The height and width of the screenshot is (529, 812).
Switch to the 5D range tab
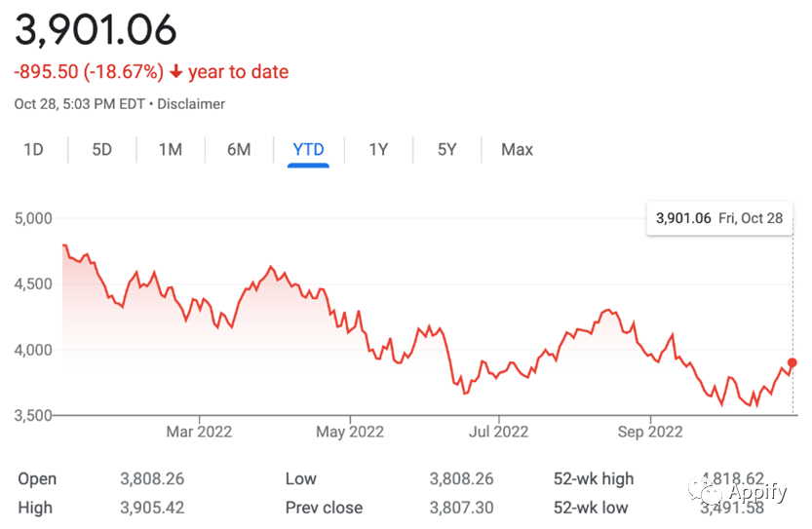[x=102, y=150]
